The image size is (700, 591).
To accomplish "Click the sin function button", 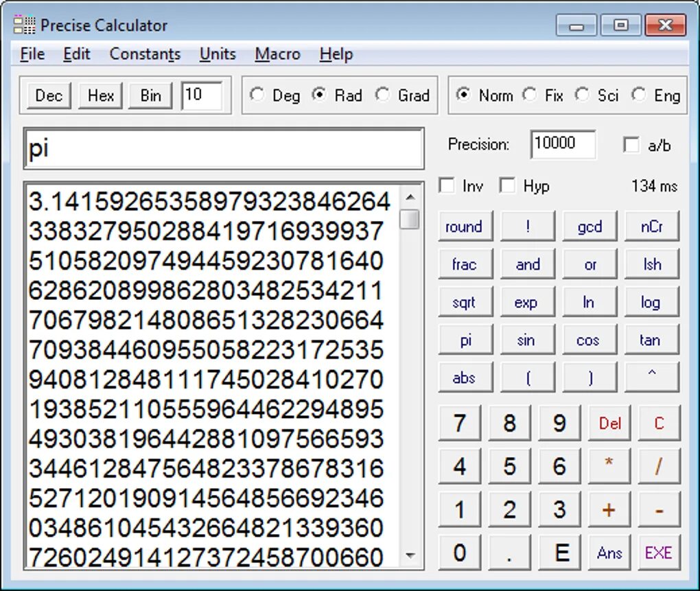I will [x=528, y=340].
